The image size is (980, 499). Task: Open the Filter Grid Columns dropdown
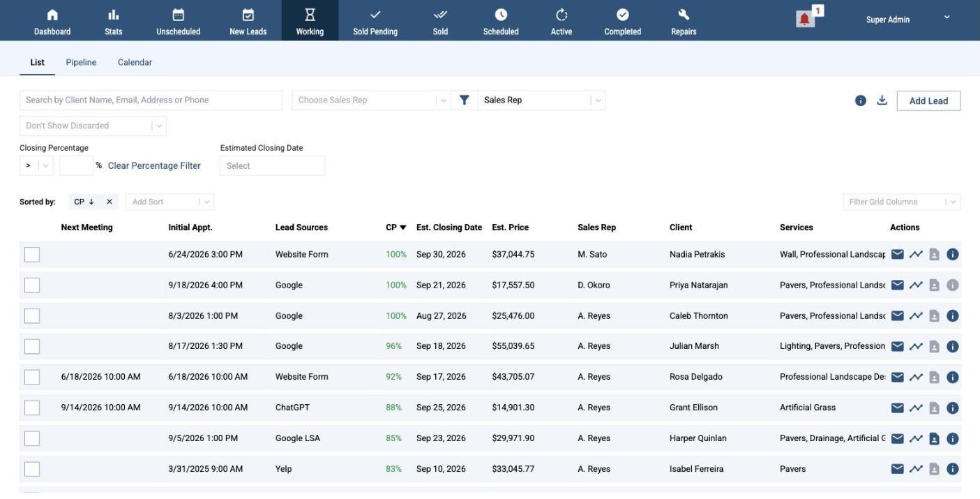tap(901, 202)
